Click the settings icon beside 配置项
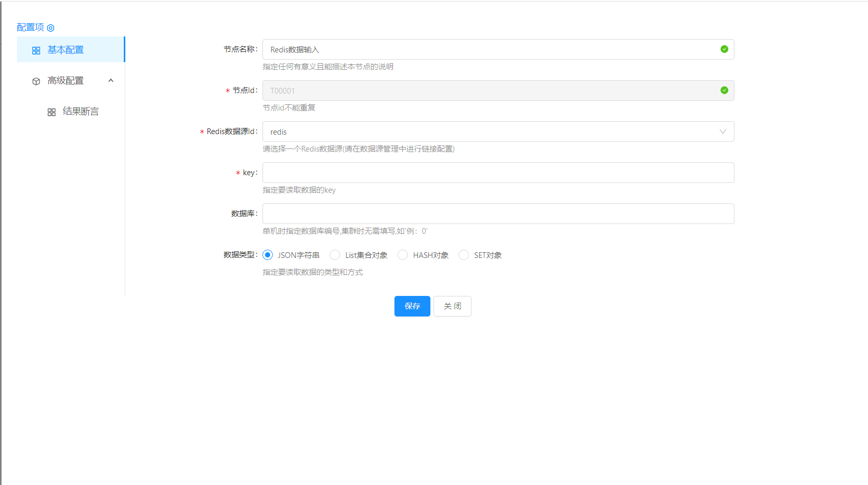 point(50,28)
